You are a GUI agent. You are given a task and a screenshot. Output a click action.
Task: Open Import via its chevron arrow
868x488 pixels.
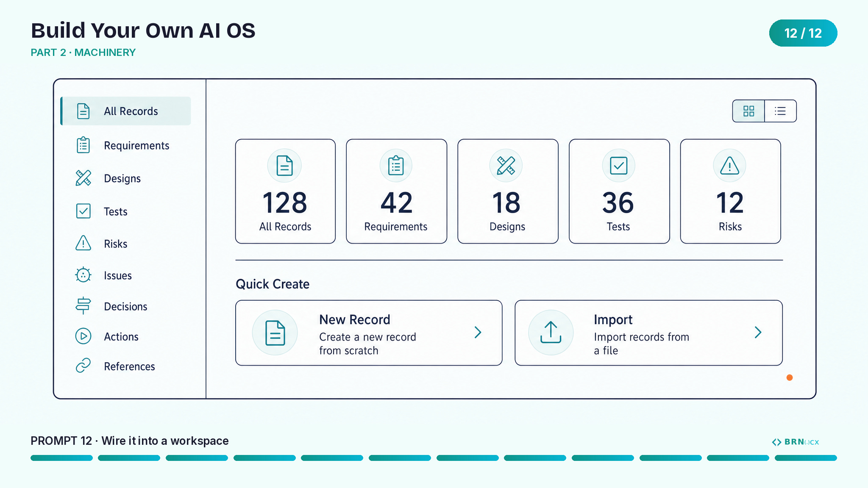[x=758, y=333]
